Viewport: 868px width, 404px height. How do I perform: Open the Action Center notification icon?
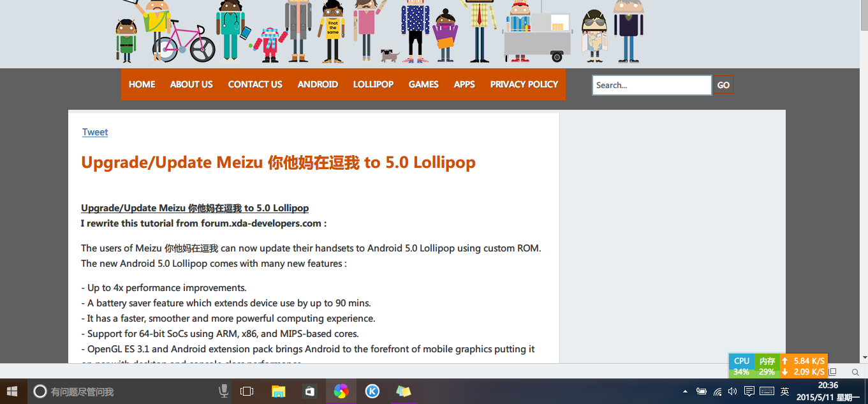pyautogui.click(x=749, y=391)
